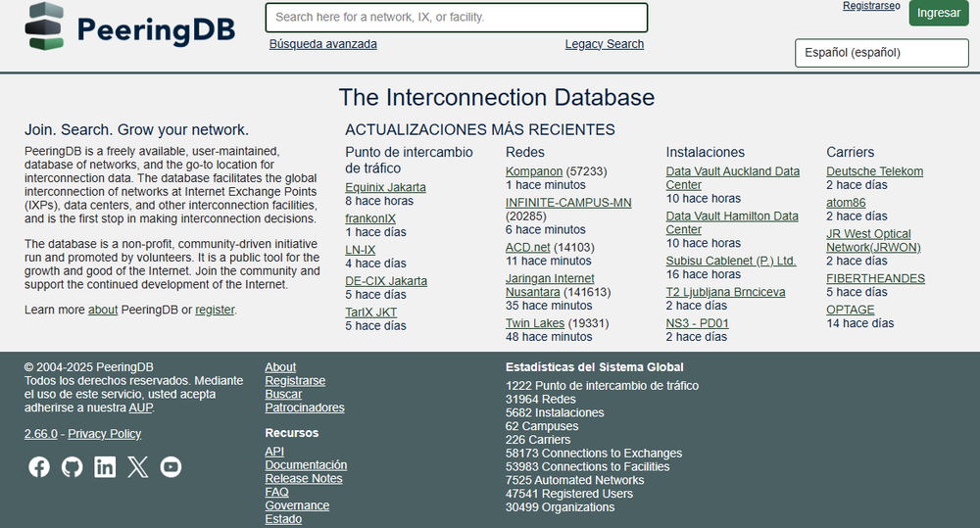This screenshot has width=980, height=528.
Task: Open Data Vault Hamilton Data Center
Action: point(732,223)
